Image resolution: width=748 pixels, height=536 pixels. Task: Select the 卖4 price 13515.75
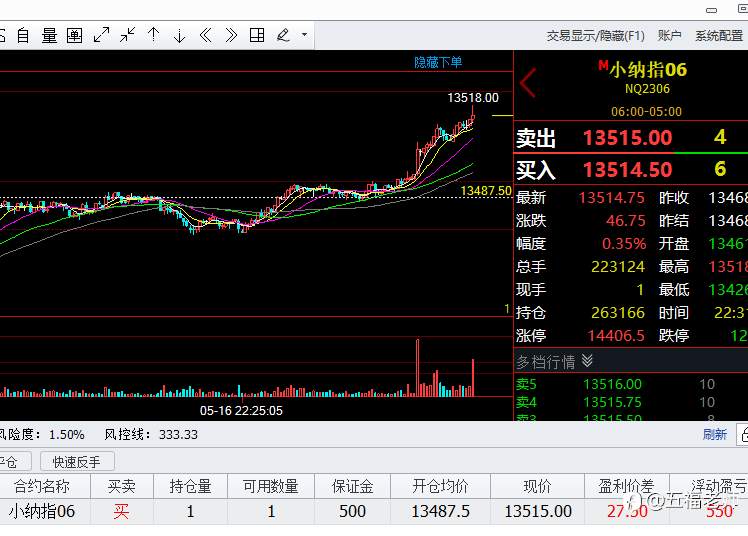point(612,402)
